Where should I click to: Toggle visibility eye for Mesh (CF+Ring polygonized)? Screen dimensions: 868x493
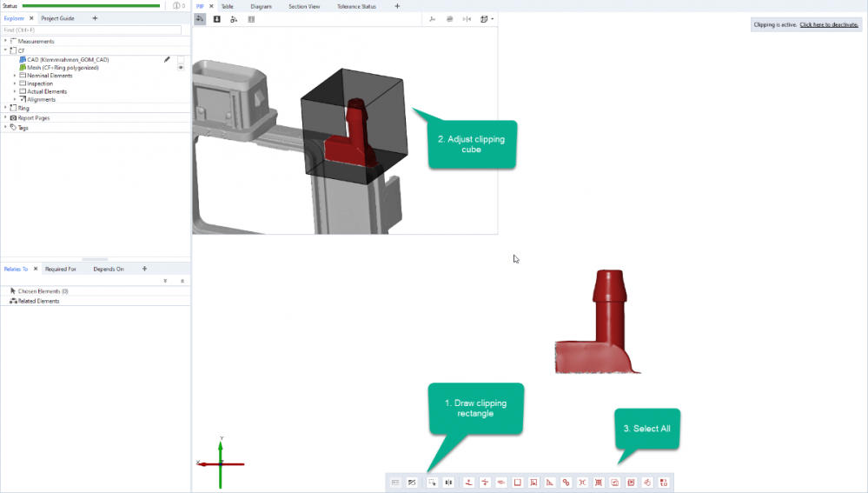[x=181, y=67]
